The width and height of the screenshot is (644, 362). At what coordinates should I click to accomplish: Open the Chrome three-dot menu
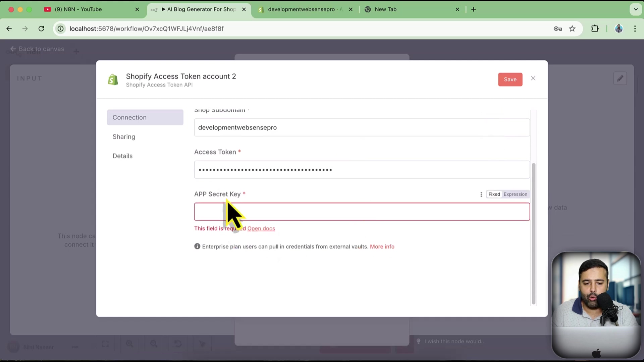click(635, 29)
